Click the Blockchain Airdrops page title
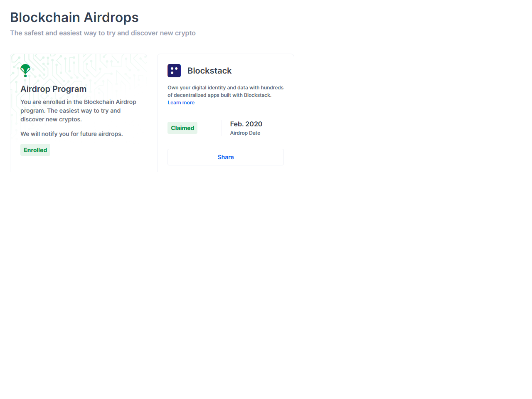Screen dimensions: 532x399 [x=74, y=17]
